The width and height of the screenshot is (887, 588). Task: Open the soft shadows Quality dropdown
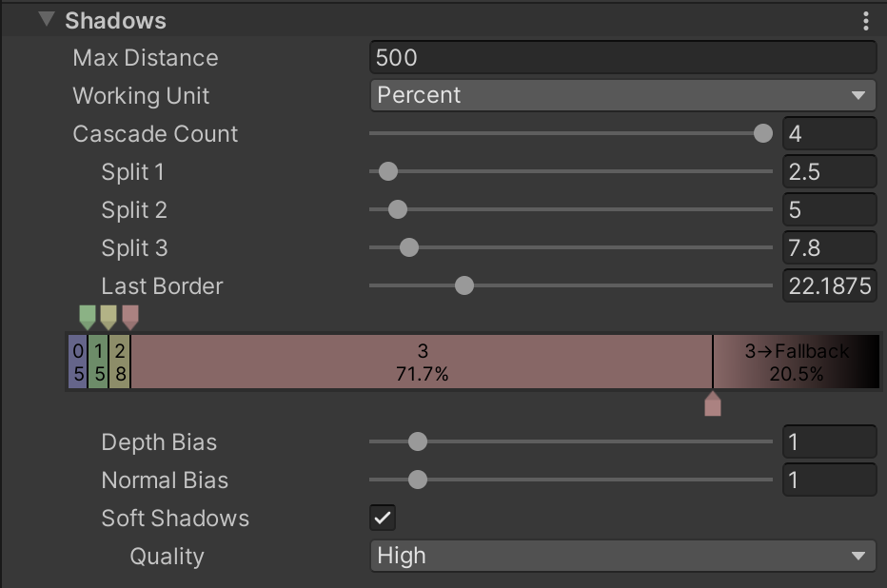click(x=621, y=556)
